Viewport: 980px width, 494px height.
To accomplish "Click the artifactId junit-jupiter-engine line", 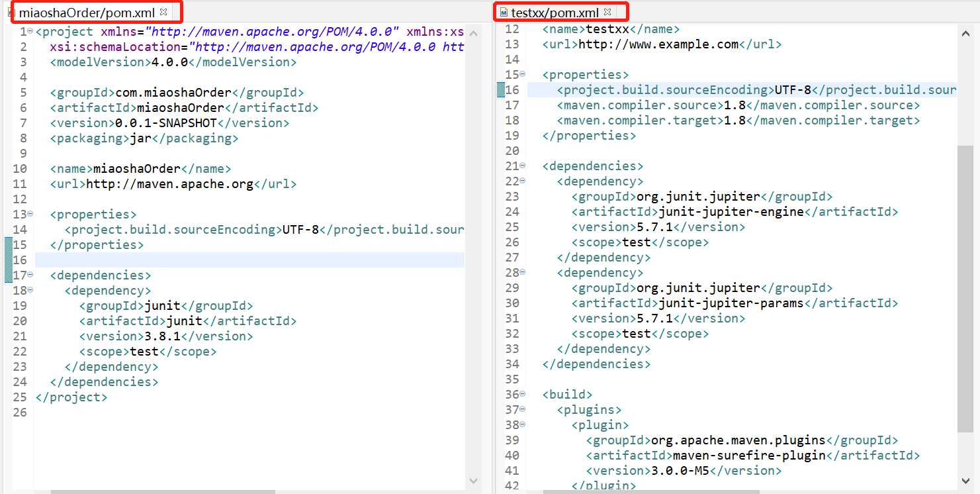I will tap(735, 212).
